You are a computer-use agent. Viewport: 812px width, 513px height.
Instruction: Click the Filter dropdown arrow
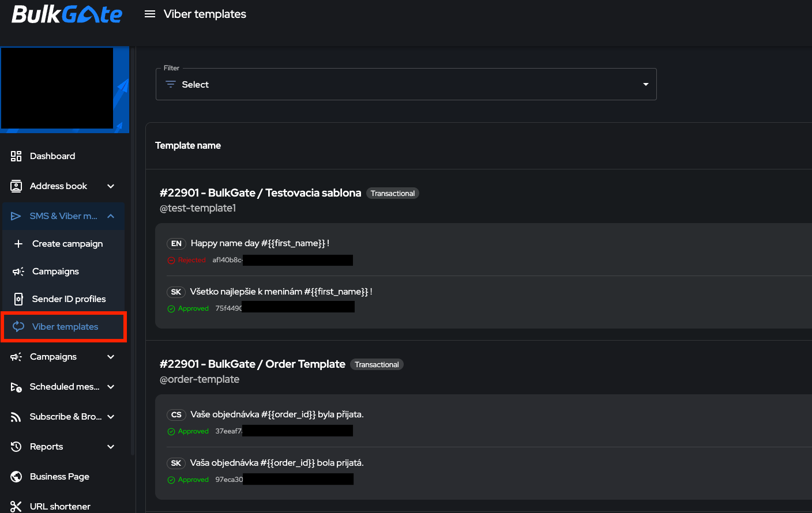646,84
